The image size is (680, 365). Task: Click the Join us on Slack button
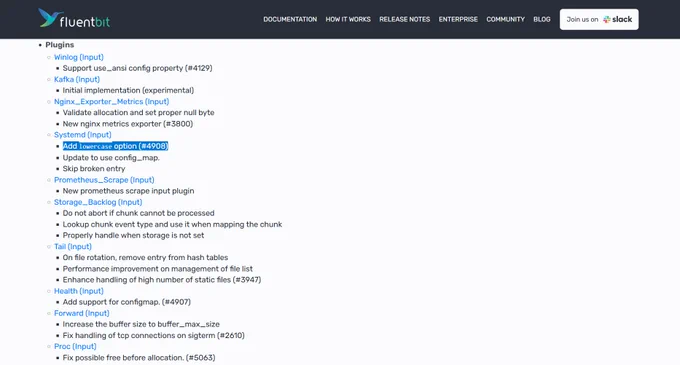pyautogui.click(x=599, y=20)
